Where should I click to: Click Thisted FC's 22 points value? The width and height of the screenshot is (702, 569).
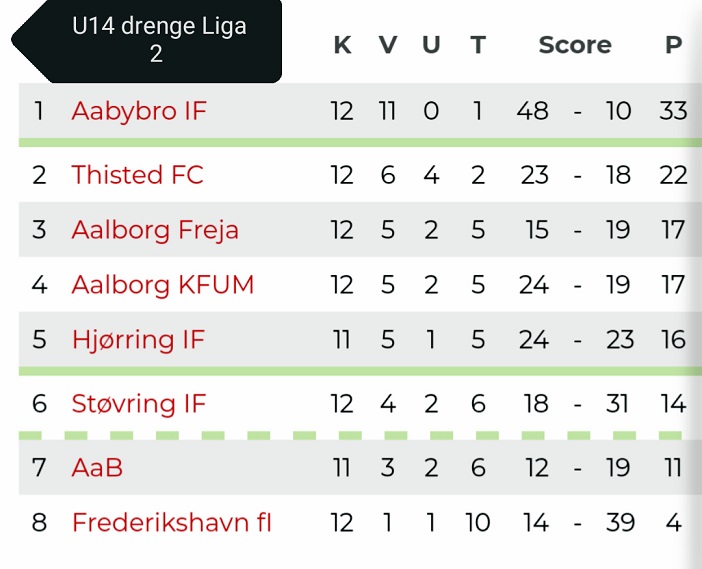673,175
